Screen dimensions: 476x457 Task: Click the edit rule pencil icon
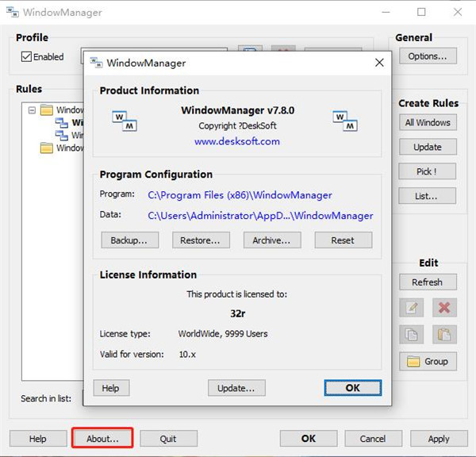411,308
